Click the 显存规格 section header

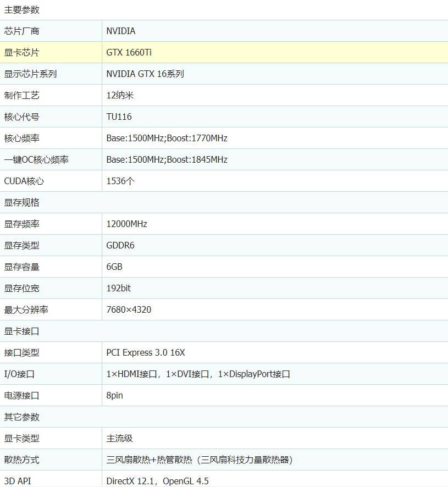click(x=22, y=202)
